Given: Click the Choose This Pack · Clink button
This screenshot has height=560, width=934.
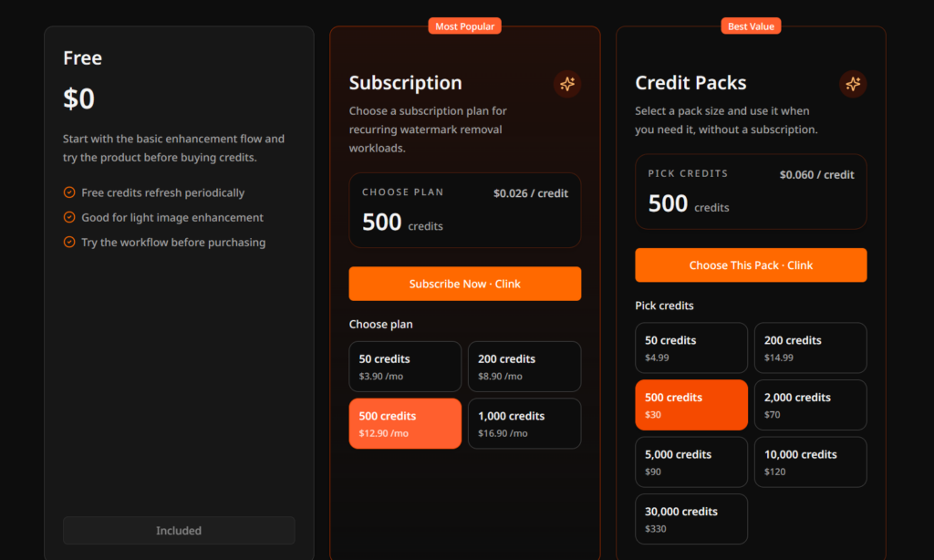Looking at the screenshot, I should point(752,265).
